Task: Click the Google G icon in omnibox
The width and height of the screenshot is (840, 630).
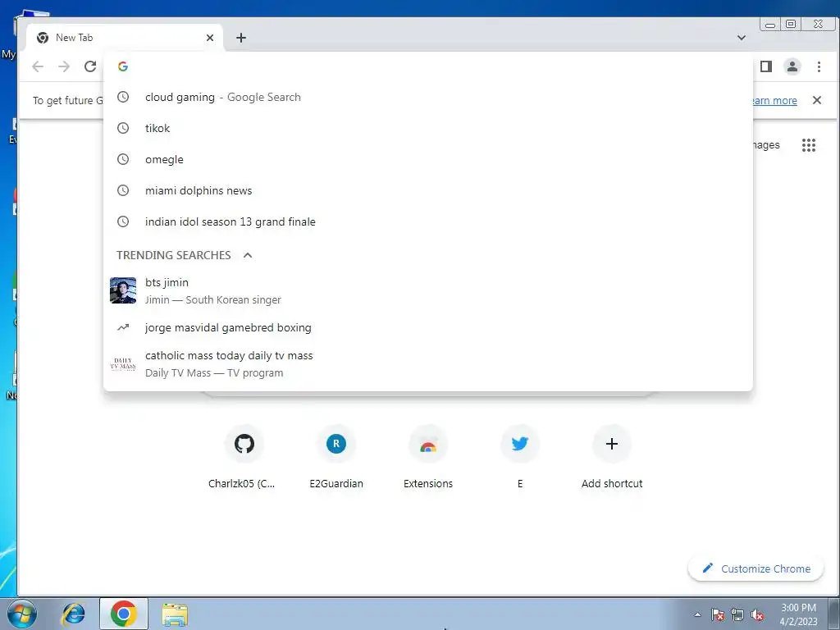Action: (123, 66)
